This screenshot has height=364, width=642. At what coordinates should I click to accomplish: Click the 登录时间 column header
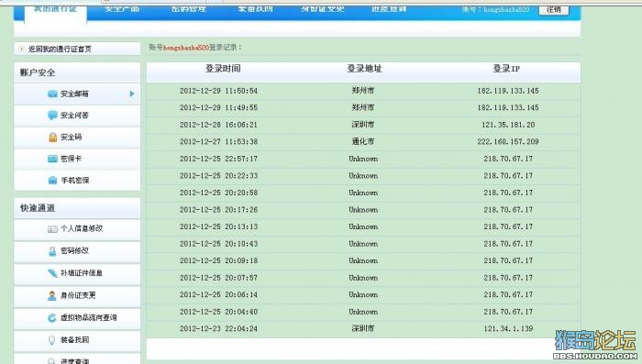click(223, 69)
